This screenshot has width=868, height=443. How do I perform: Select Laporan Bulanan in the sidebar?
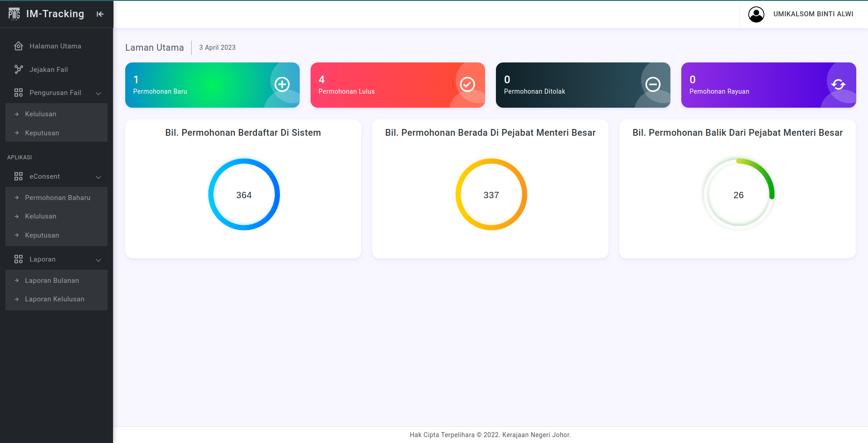52,281
